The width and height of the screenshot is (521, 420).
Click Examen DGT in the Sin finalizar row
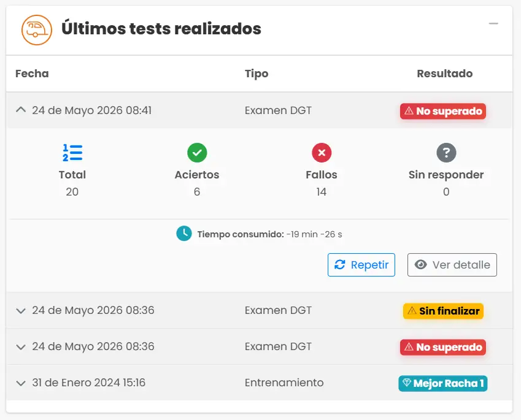[278, 310]
